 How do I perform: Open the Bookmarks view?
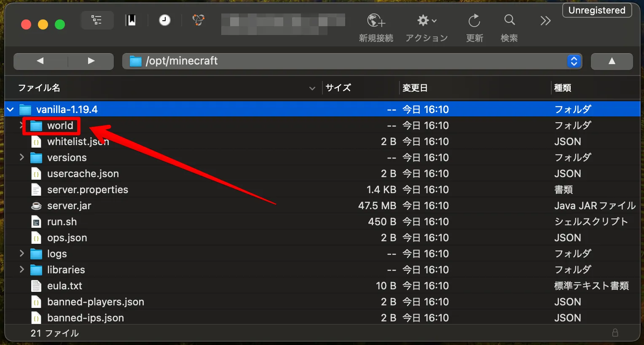[131, 20]
